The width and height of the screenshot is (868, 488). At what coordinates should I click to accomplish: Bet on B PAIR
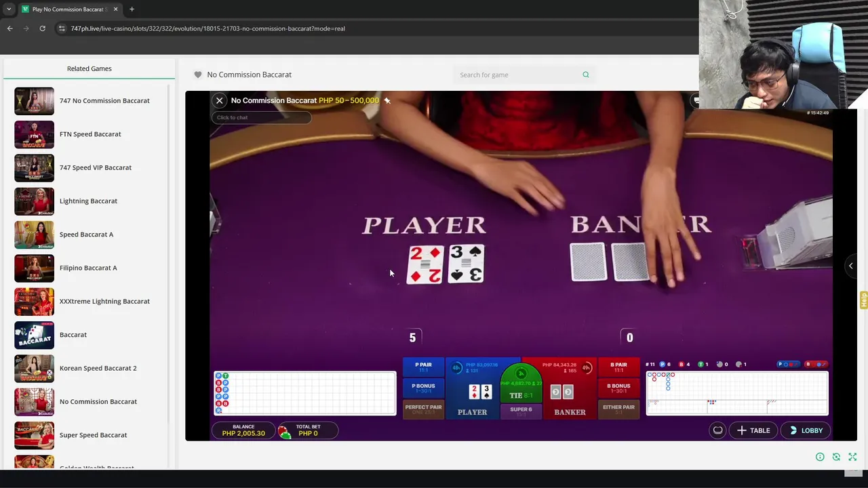(618, 367)
